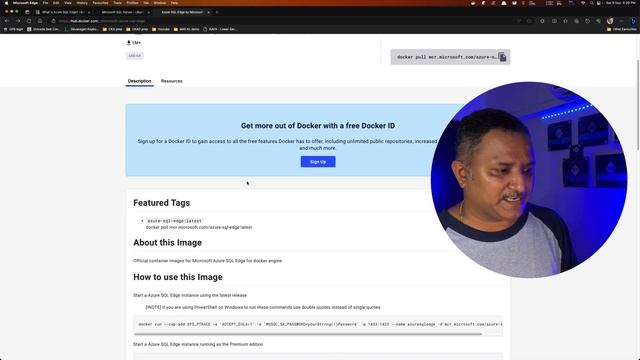640x360 pixels.
Task: Open the CKAD prep bookmark folder
Action: click(x=137, y=29)
